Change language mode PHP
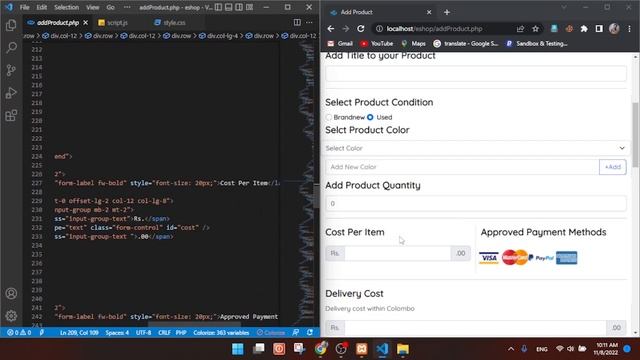 [x=181, y=333]
